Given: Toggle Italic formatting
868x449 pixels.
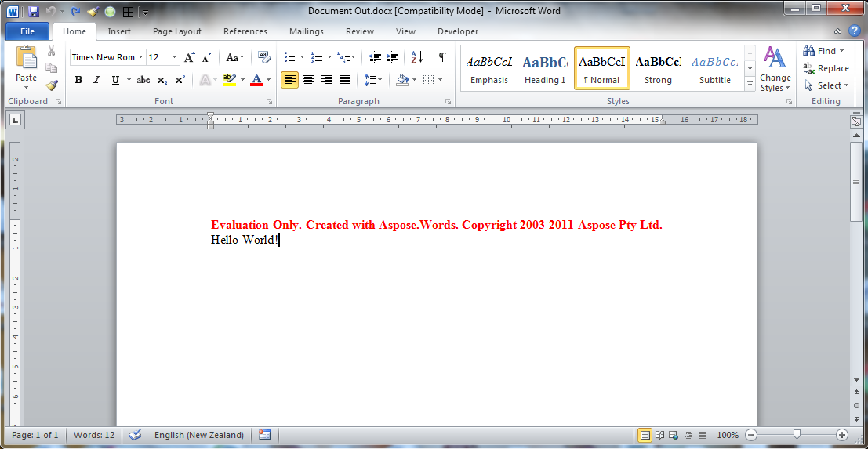Looking at the screenshot, I should click(x=96, y=80).
